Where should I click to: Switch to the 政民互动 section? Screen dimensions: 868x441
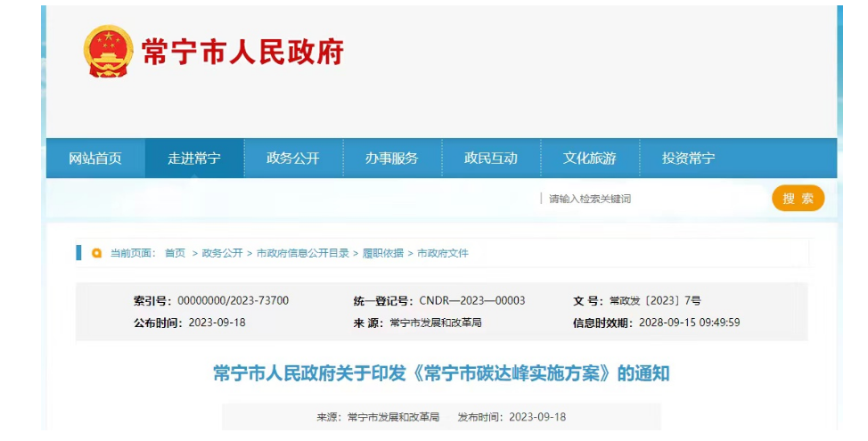[x=490, y=159]
